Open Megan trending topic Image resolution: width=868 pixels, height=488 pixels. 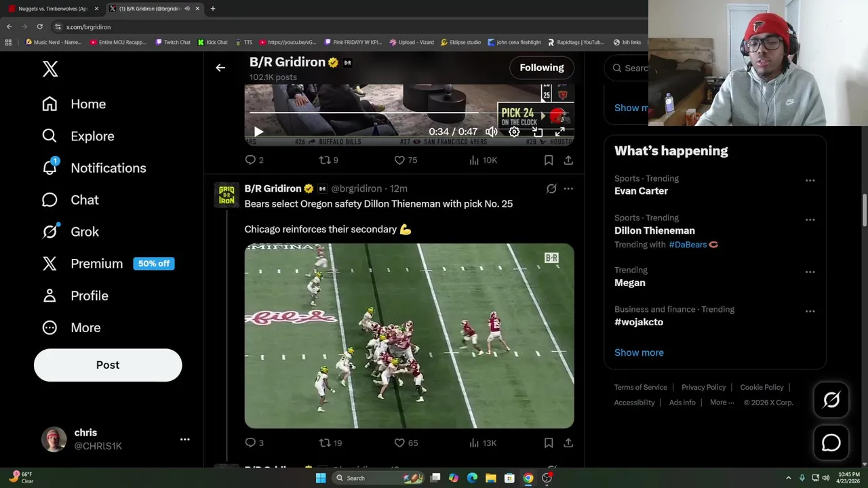click(630, 283)
